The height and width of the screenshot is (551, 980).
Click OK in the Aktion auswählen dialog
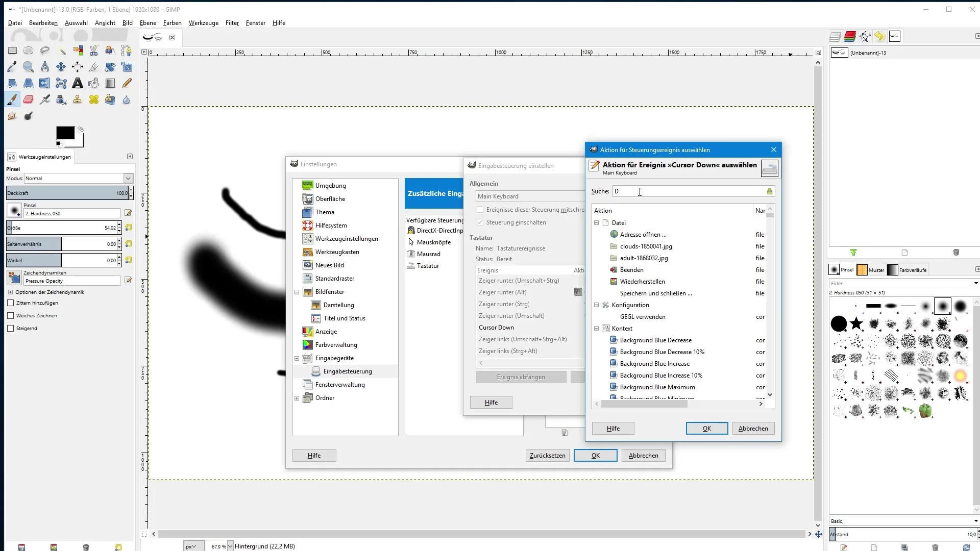pos(707,429)
